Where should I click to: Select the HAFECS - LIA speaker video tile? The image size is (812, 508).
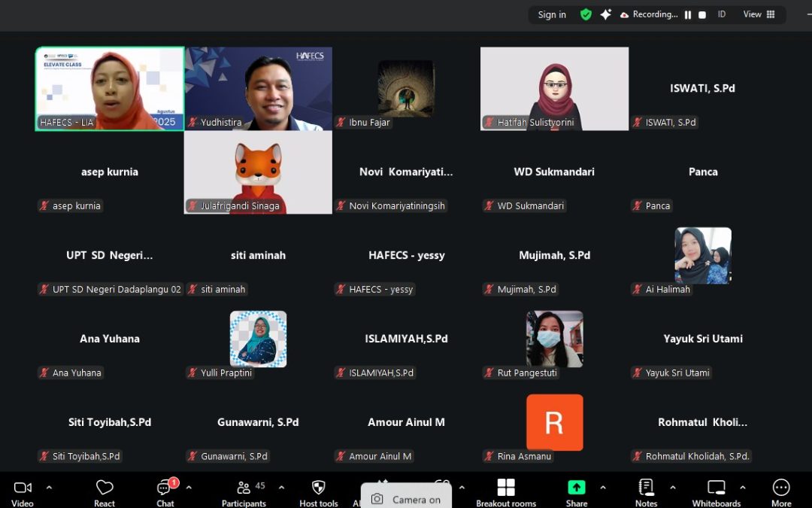pyautogui.click(x=110, y=89)
